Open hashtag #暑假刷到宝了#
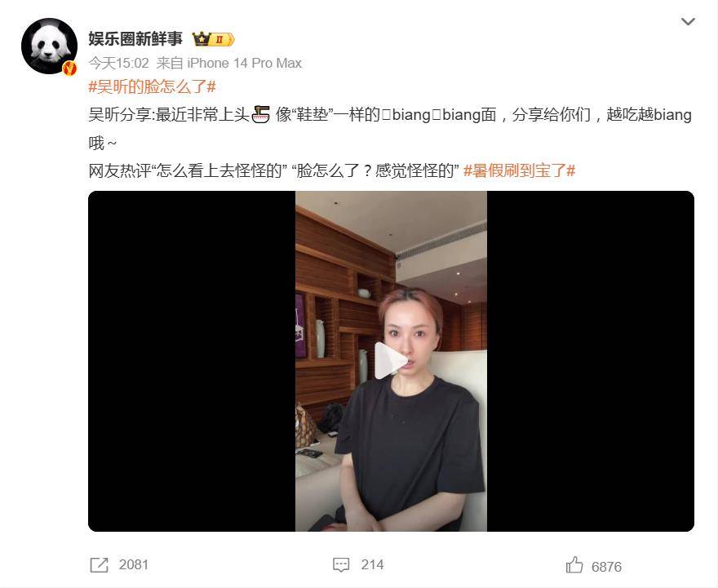 tap(519, 171)
